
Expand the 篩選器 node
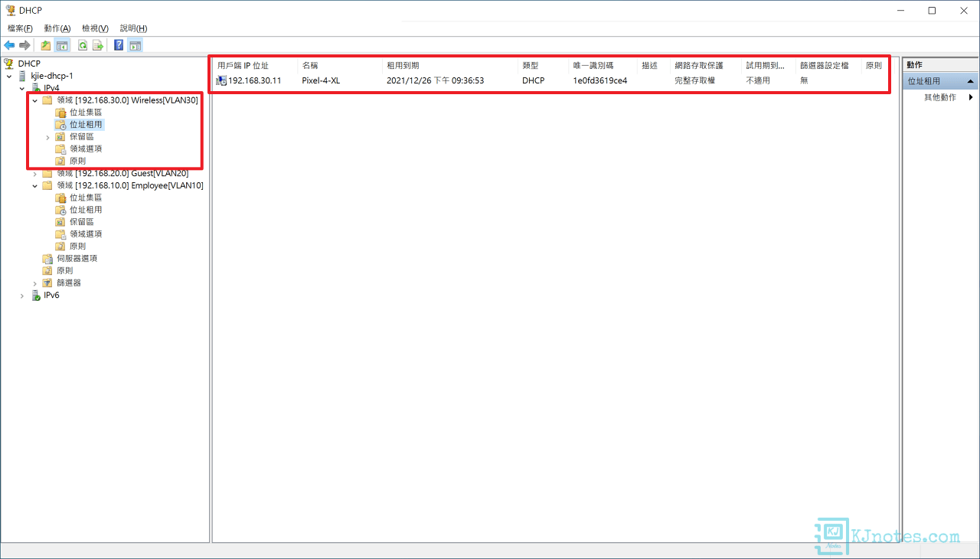(35, 283)
